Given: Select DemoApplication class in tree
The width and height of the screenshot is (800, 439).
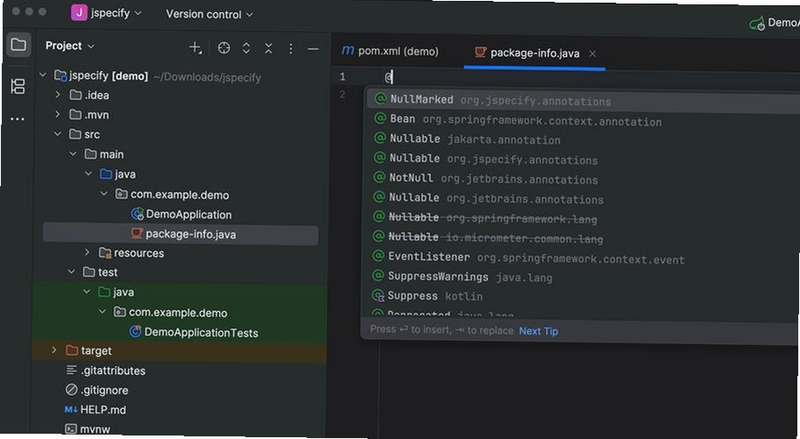Looking at the screenshot, I should tap(181, 214).
